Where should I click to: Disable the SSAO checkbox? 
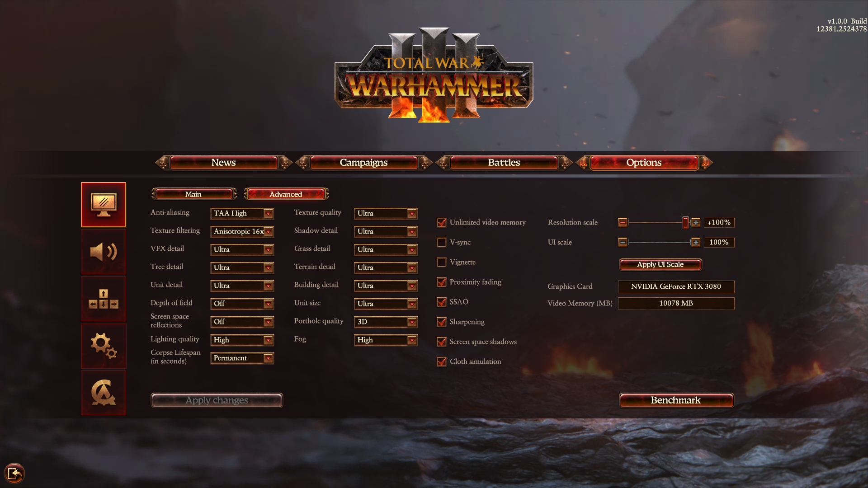click(442, 302)
